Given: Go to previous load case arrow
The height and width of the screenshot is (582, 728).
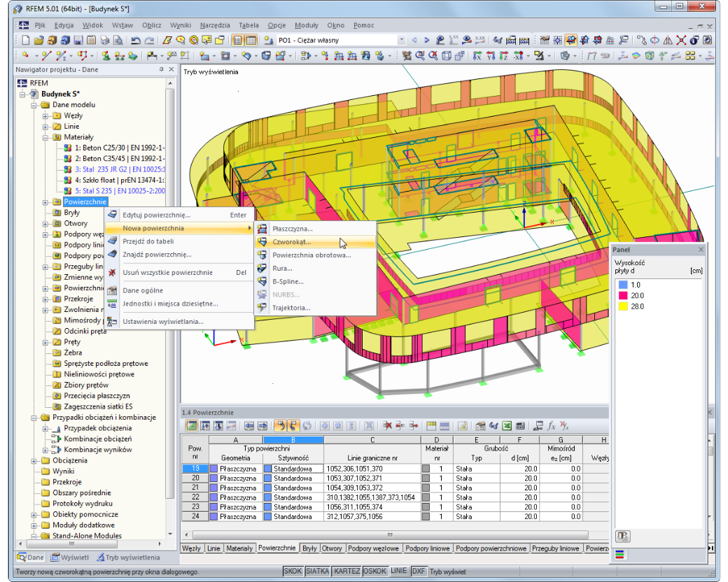Looking at the screenshot, I should click(414, 41).
